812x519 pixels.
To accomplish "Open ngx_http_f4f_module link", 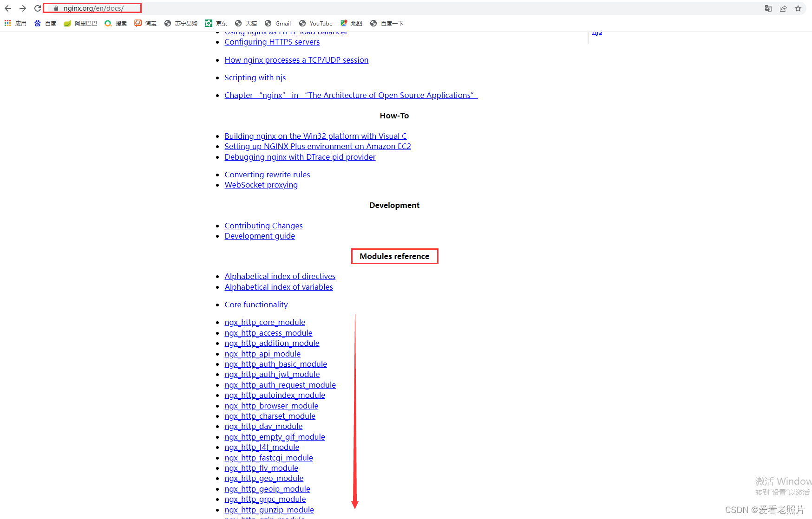I will coord(262,447).
